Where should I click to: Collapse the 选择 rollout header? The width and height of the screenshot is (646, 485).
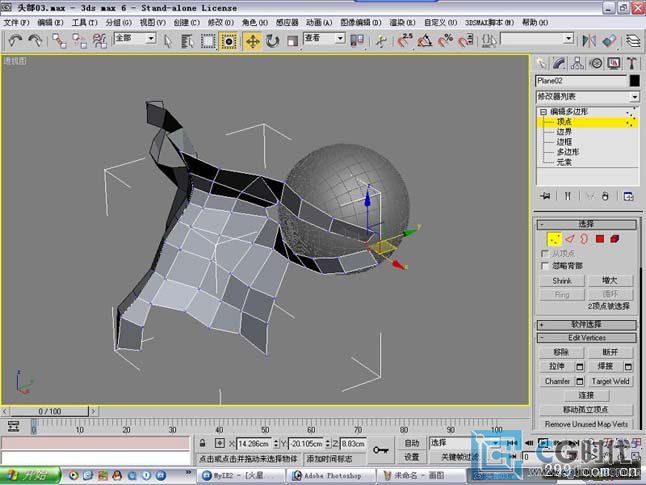pos(587,224)
